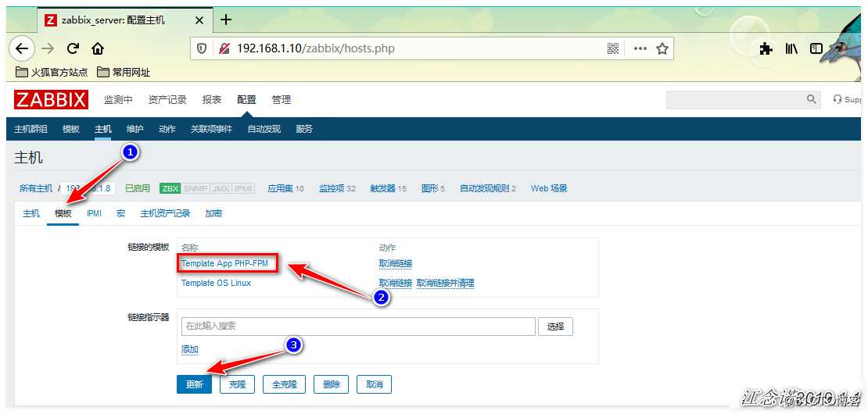Click 取消链接 for Template OS Linux
Screen dimensions: 868x414
395,283
